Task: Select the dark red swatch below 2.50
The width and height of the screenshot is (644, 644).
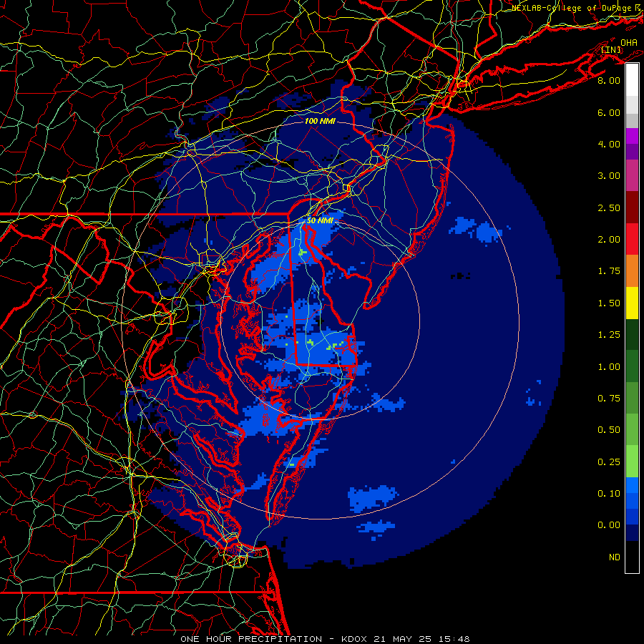Action: click(x=632, y=208)
